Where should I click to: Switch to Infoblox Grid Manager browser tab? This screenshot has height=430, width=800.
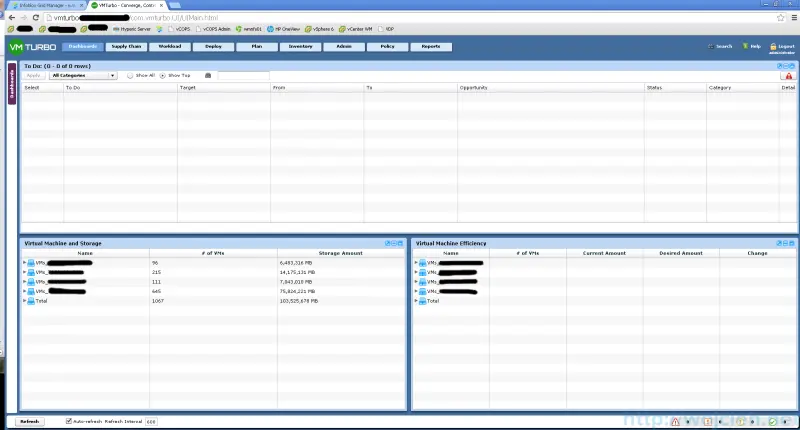[x=47, y=5]
